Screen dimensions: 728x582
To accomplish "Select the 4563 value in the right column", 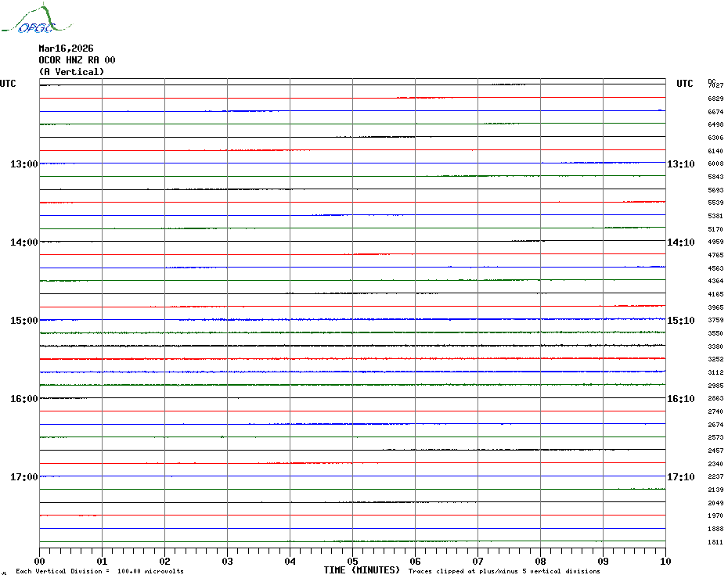I will tap(715, 268).
